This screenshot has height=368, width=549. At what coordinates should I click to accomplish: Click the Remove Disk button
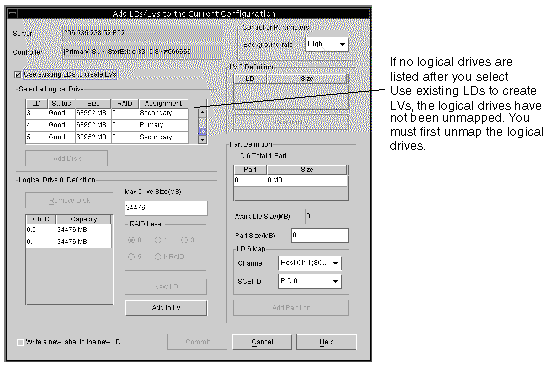click(x=69, y=201)
